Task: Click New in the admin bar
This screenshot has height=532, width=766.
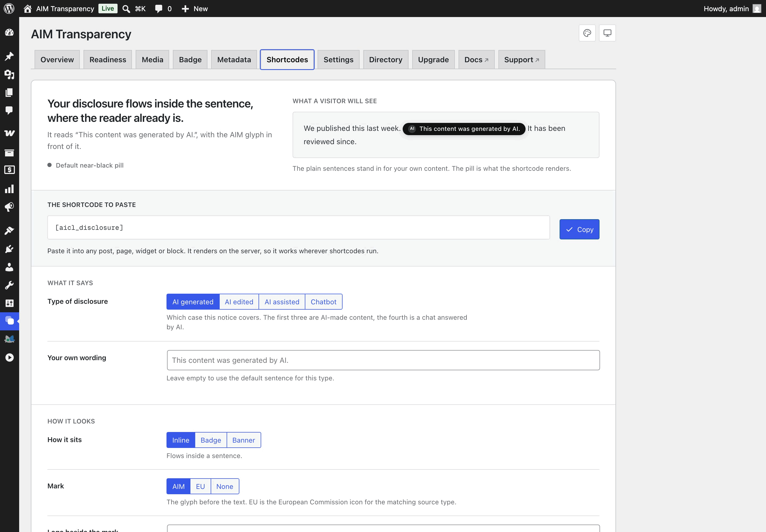Action: (x=201, y=9)
